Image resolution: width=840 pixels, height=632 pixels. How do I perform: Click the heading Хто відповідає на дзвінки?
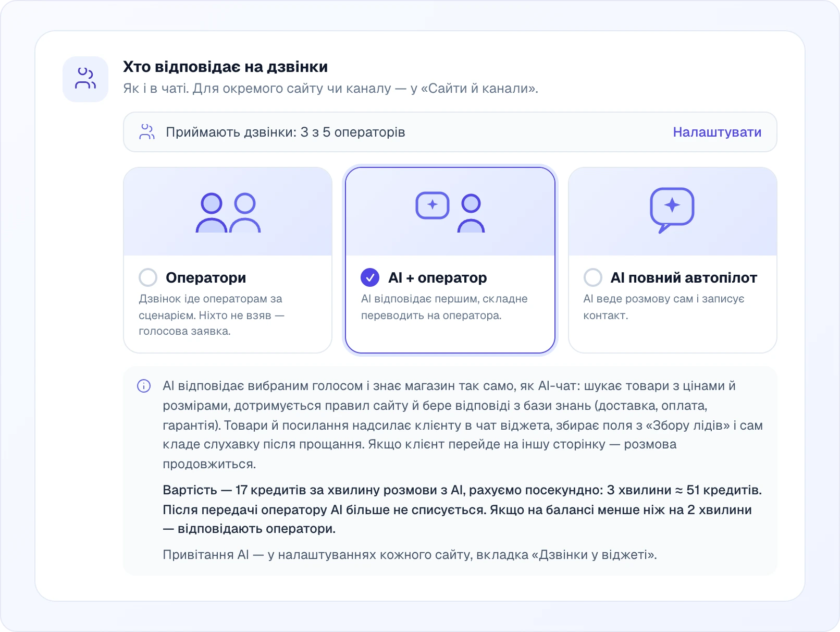(x=226, y=67)
